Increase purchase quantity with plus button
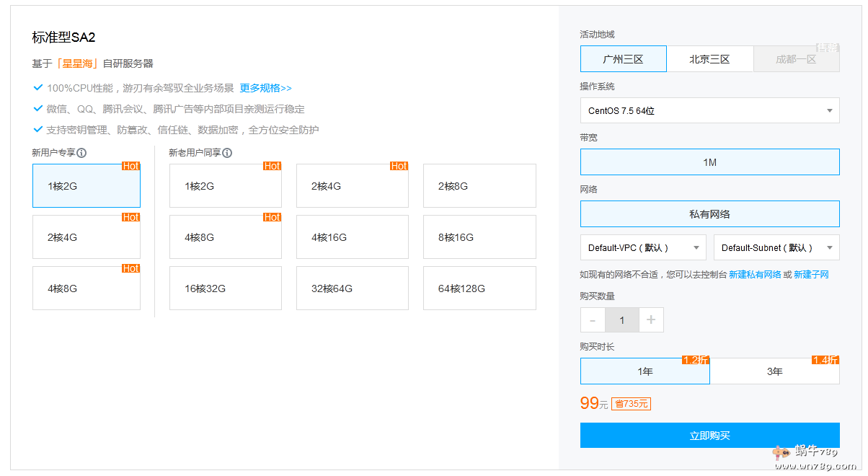This screenshot has width=868, height=476. tap(651, 320)
